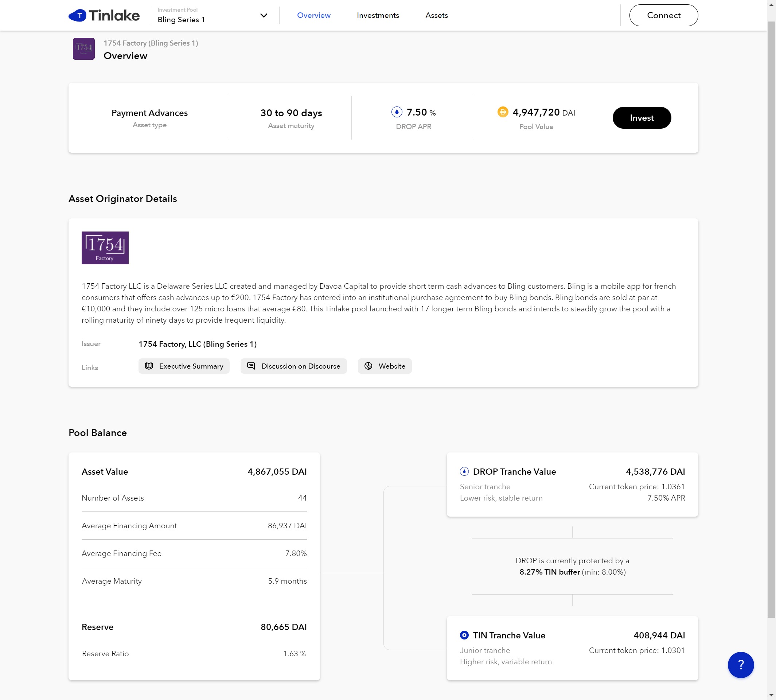Image resolution: width=776 pixels, height=700 pixels.
Task: Click the Discourse chat bubble icon
Action: click(251, 366)
